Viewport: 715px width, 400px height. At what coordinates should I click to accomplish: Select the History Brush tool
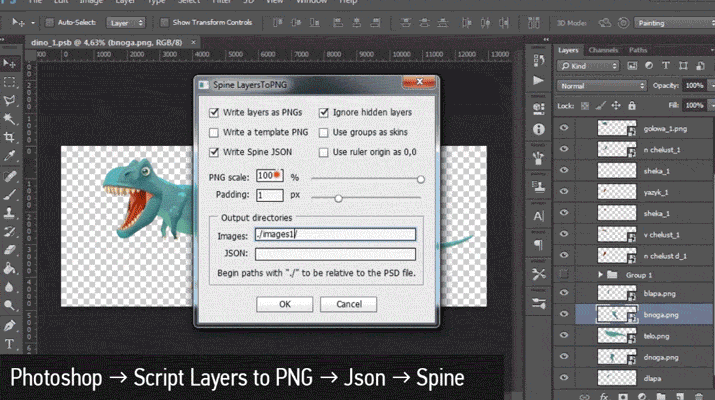(9, 232)
